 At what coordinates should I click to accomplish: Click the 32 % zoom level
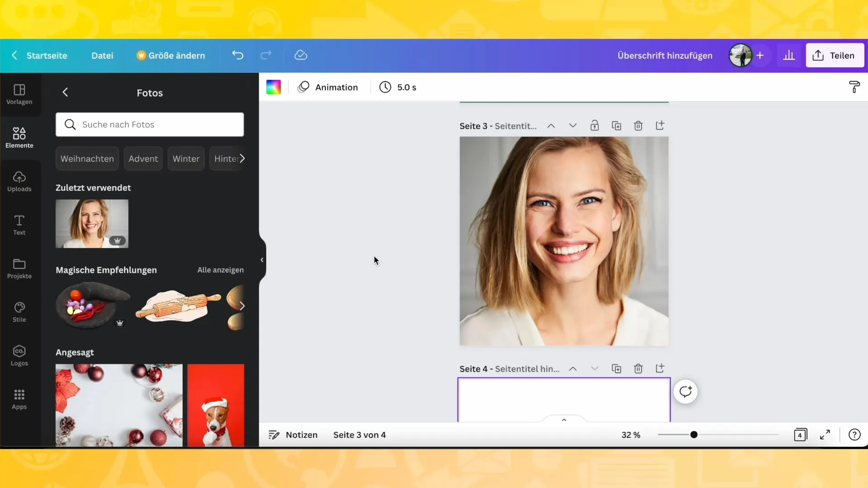click(631, 435)
